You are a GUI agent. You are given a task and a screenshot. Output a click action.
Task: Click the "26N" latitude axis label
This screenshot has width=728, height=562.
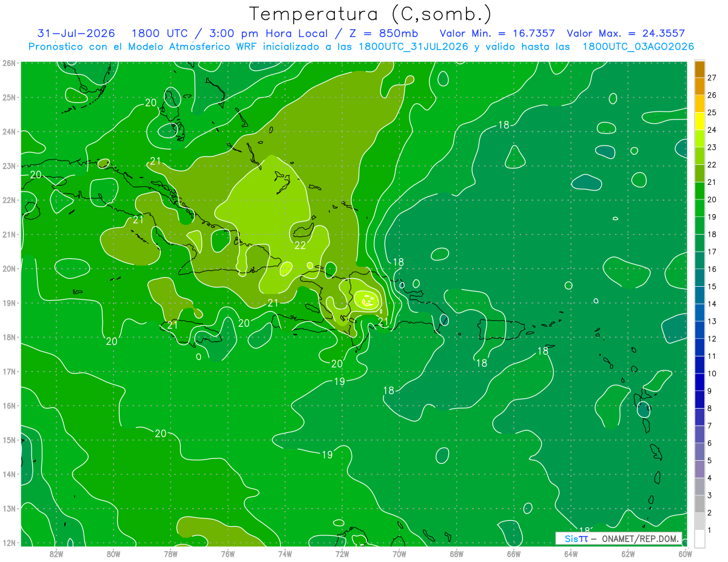(x=8, y=63)
